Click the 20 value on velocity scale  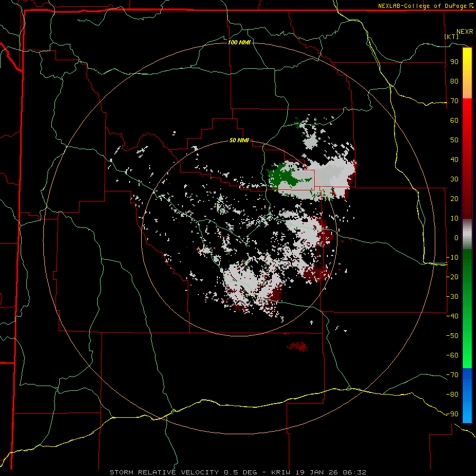(454, 199)
